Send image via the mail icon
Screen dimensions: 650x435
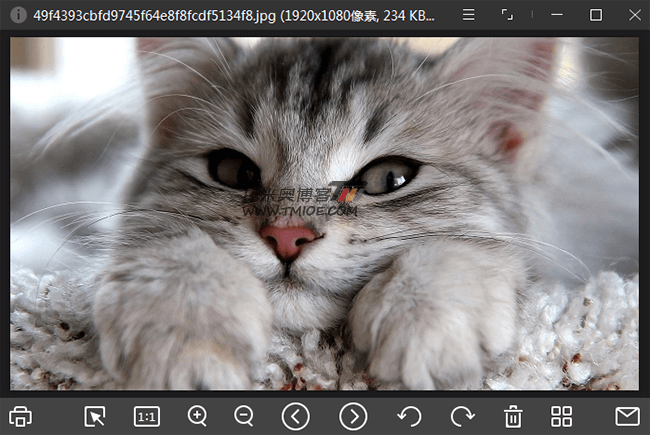pos(627,416)
